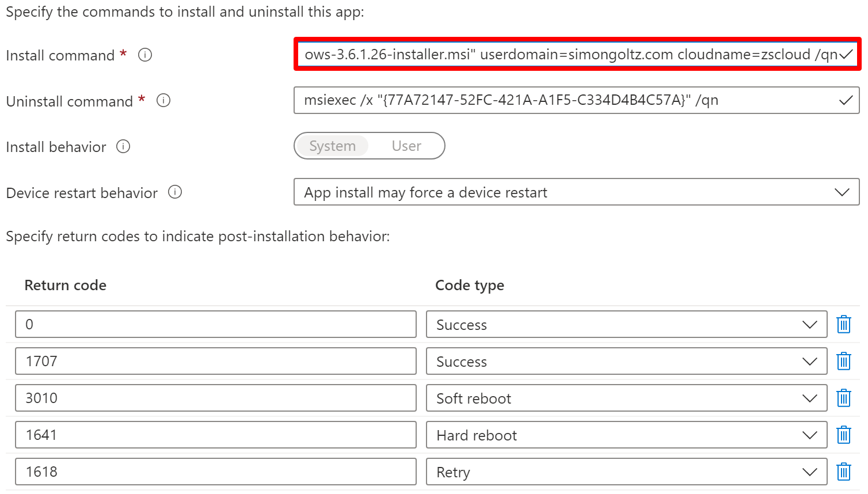
Task: Select System install behavior
Action: 332,146
